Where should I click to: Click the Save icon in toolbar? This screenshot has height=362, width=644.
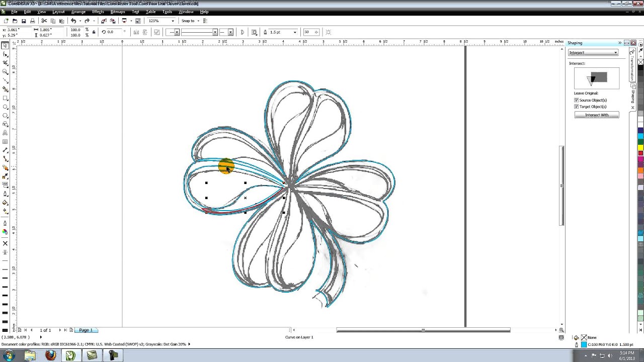click(x=24, y=21)
